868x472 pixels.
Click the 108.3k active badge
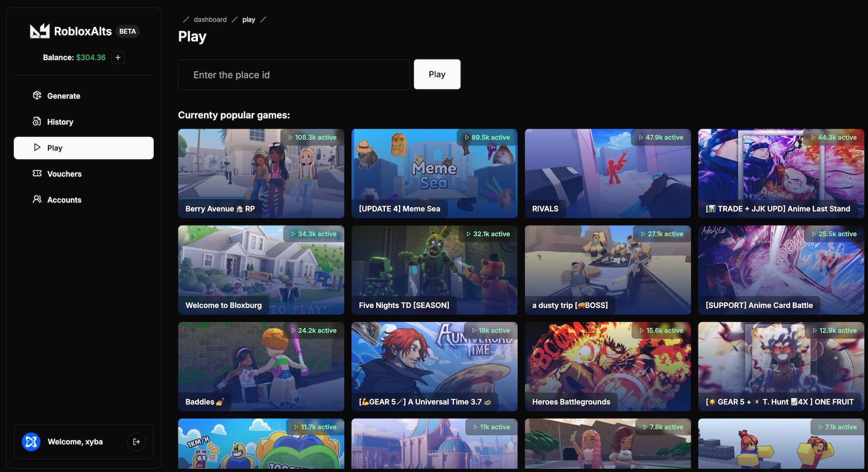pos(312,137)
